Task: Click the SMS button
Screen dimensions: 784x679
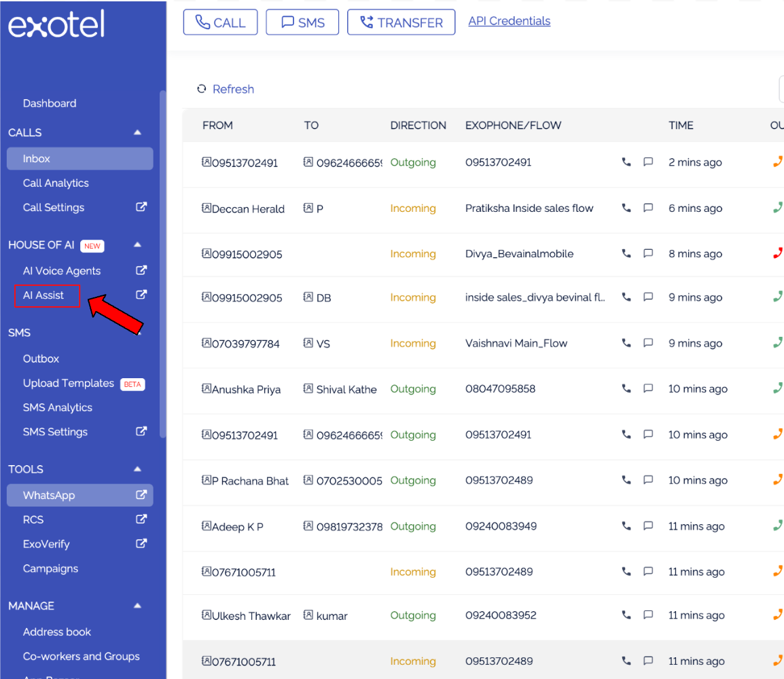Action: click(302, 22)
